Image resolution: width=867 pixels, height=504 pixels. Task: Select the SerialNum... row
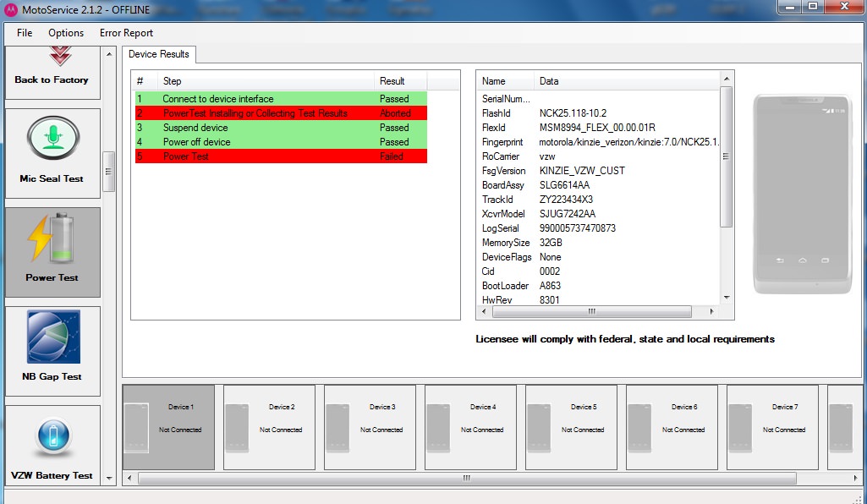coord(599,99)
